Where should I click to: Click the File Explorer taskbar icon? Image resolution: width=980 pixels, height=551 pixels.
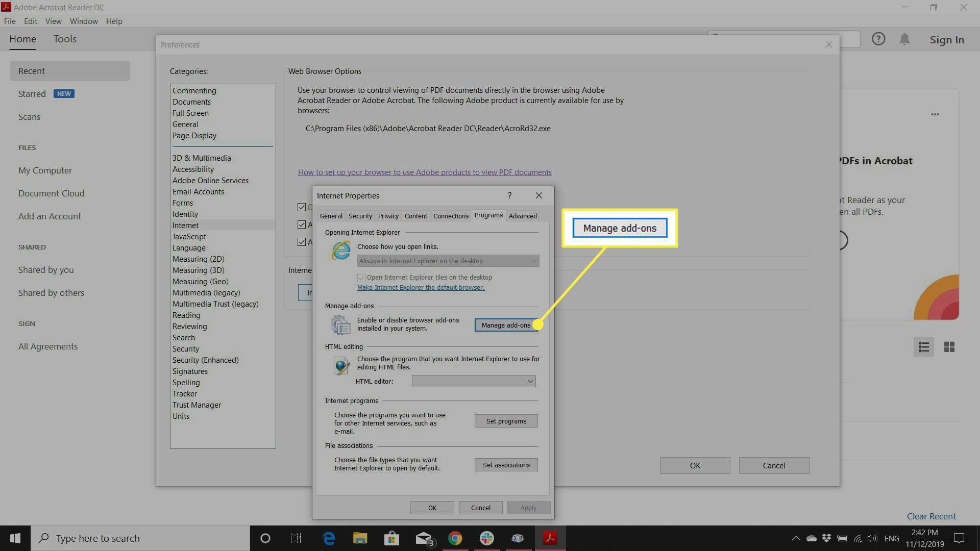point(360,538)
